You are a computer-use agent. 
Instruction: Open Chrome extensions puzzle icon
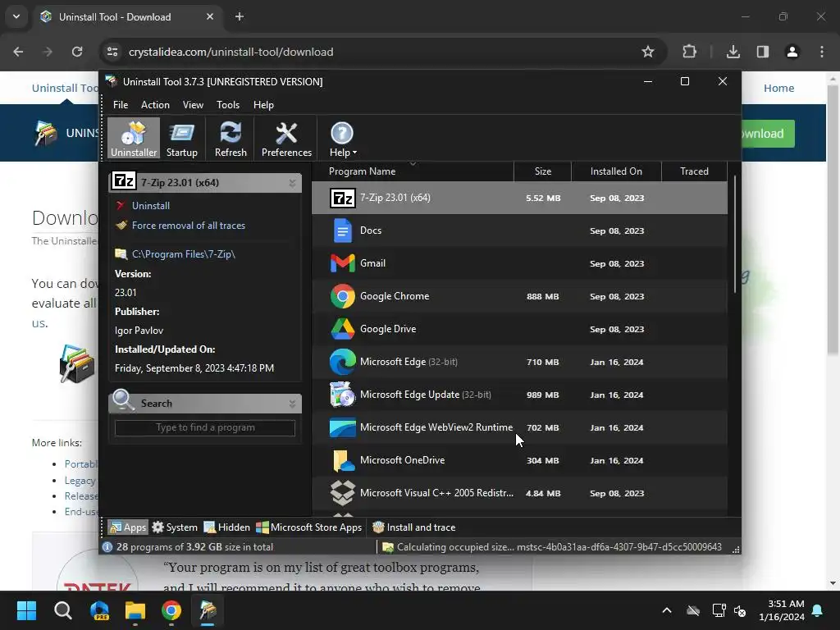(x=689, y=52)
